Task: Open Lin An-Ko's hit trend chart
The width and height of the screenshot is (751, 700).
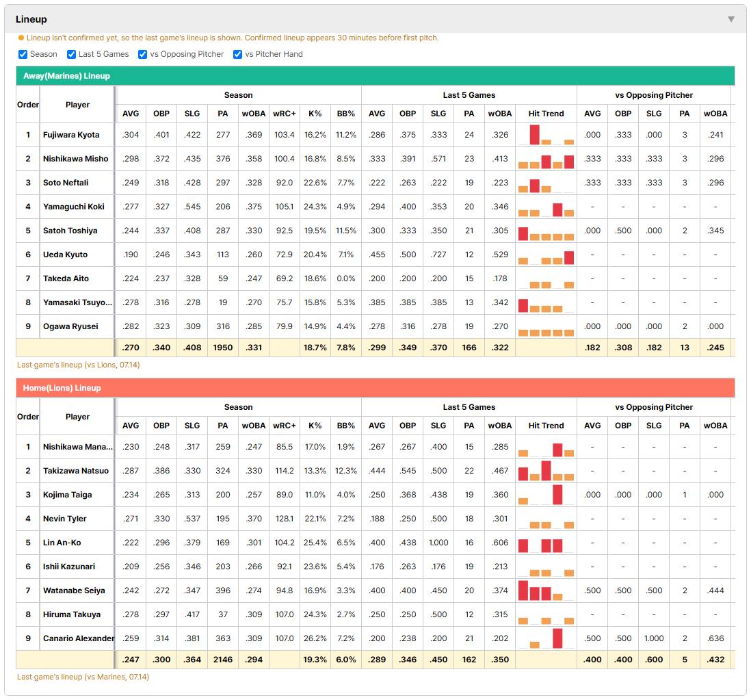Action: coord(546,543)
